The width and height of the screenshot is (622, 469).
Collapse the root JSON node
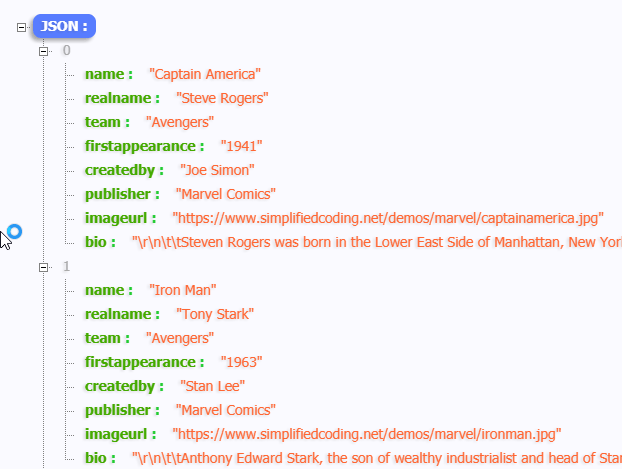click(22, 28)
